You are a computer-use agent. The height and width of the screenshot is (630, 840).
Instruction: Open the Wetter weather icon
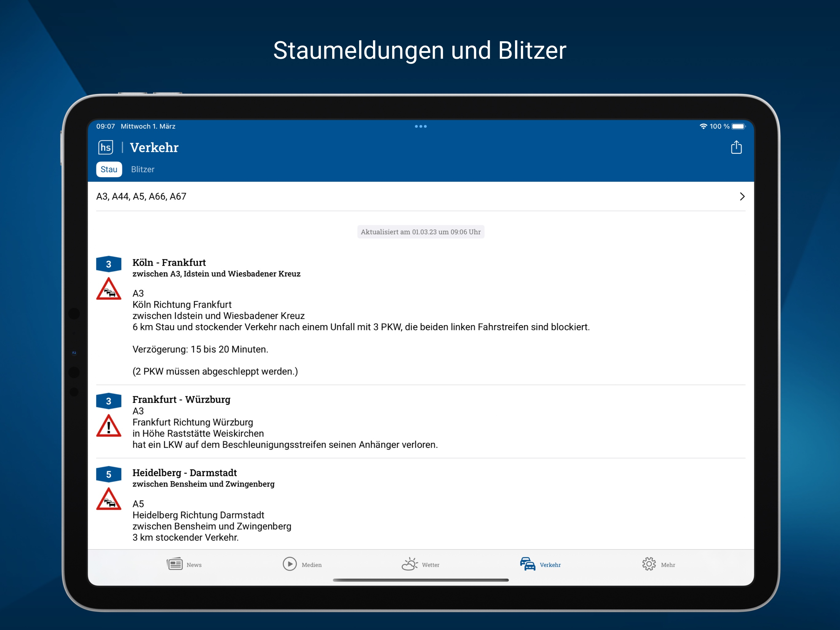pyautogui.click(x=410, y=564)
